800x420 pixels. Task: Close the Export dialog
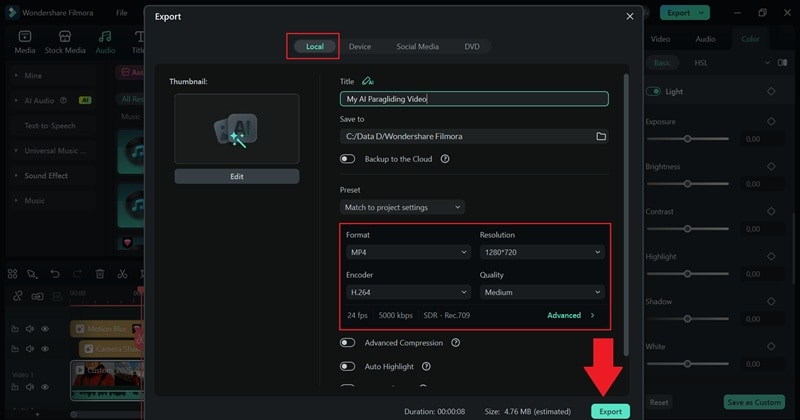[630, 16]
